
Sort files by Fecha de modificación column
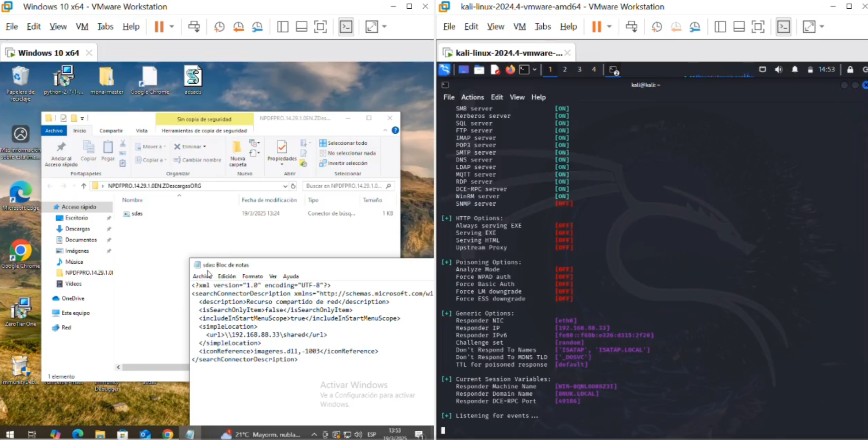pos(269,200)
